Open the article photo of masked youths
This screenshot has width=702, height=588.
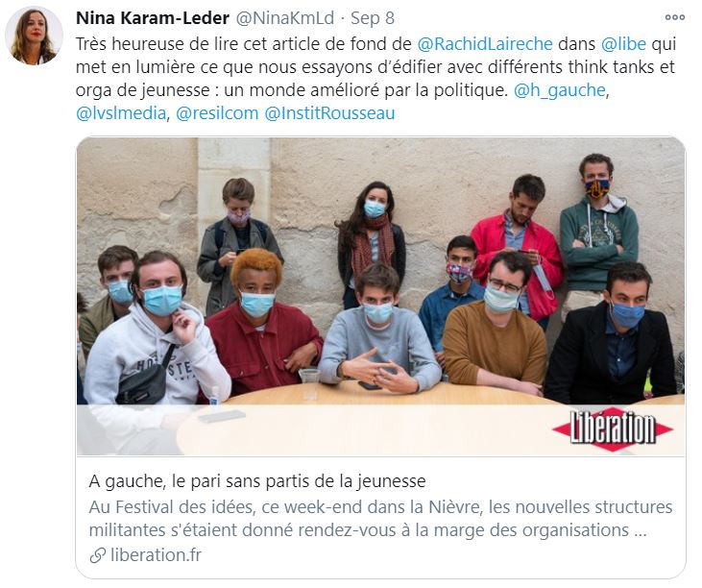380,296
